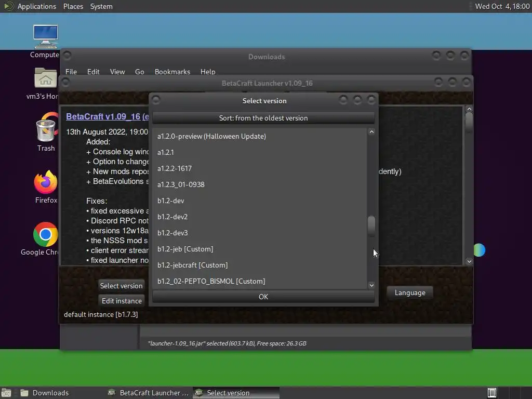Open Edit menu in Downloads window
The height and width of the screenshot is (399, 532).
93,72
